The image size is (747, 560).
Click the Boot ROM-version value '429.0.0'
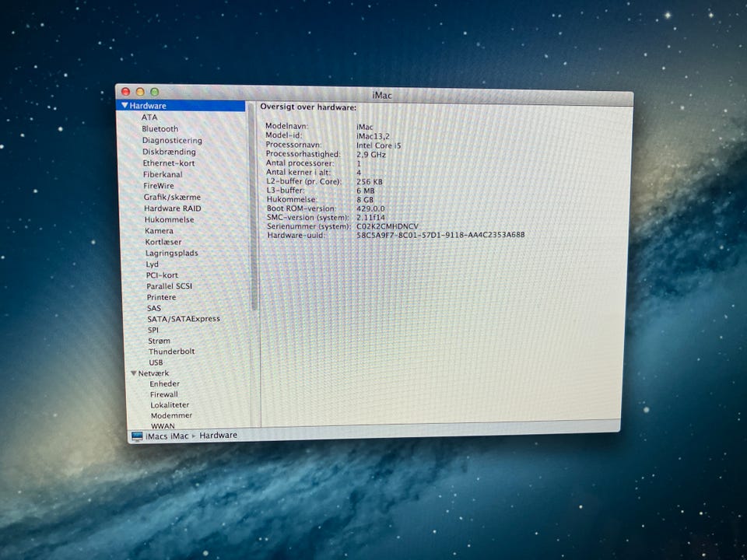370,208
